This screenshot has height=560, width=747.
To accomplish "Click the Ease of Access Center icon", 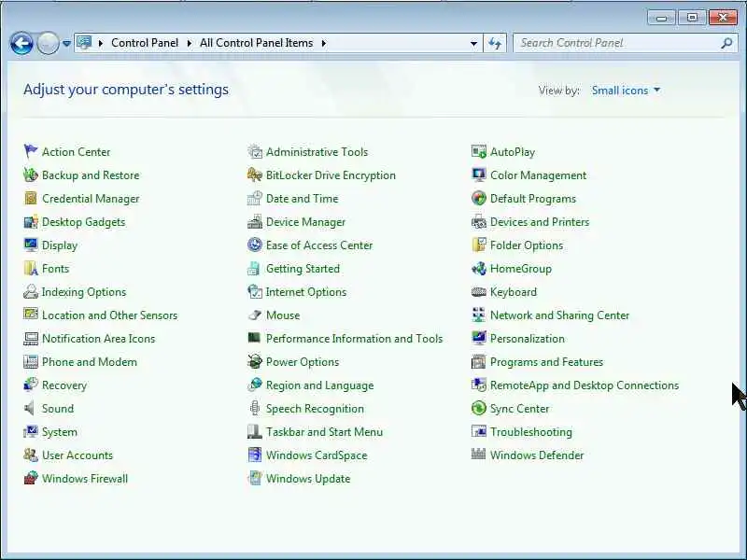I will 255,245.
